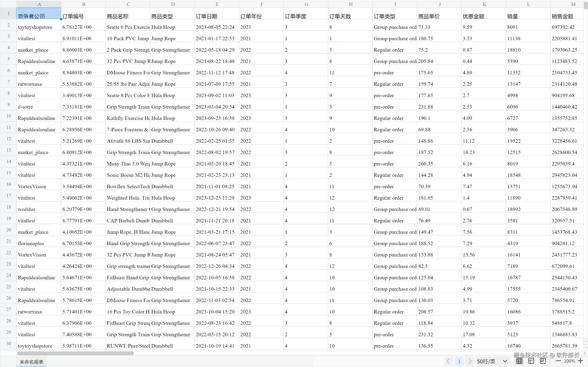This screenshot has height=367, width=588.
Task: Click vertical scrollbar down arrow
Action: [x=585, y=347]
